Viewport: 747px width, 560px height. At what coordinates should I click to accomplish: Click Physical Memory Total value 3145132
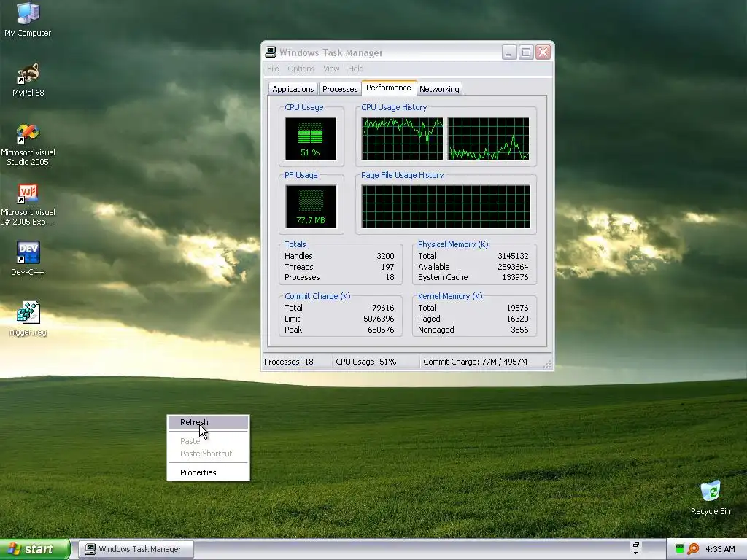(x=513, y=256)
